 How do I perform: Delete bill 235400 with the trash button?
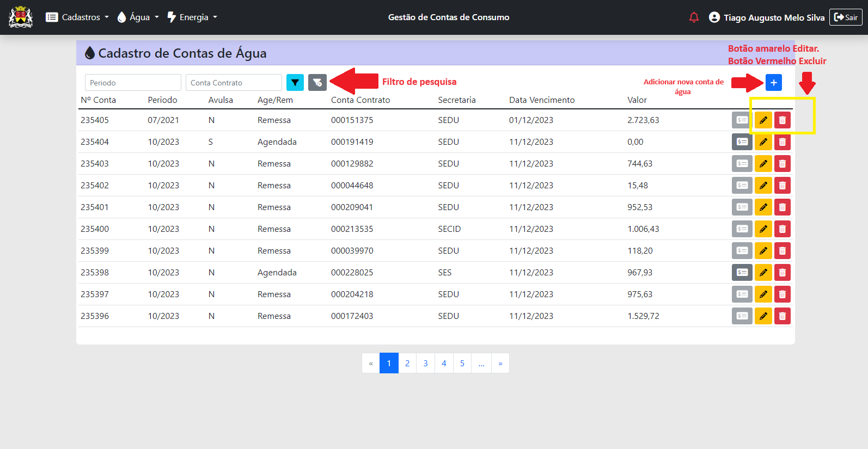pos(783,229)
